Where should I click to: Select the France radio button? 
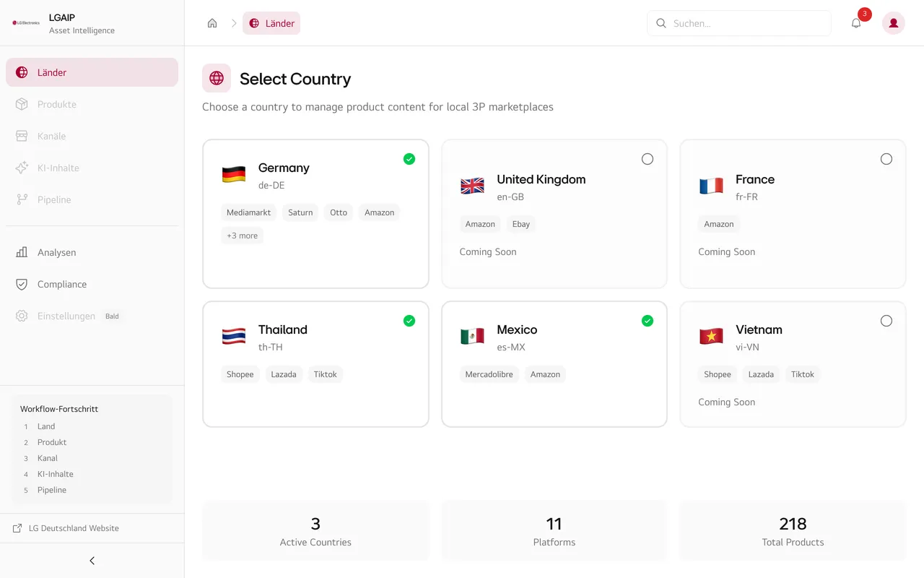(x=886, y=159)
